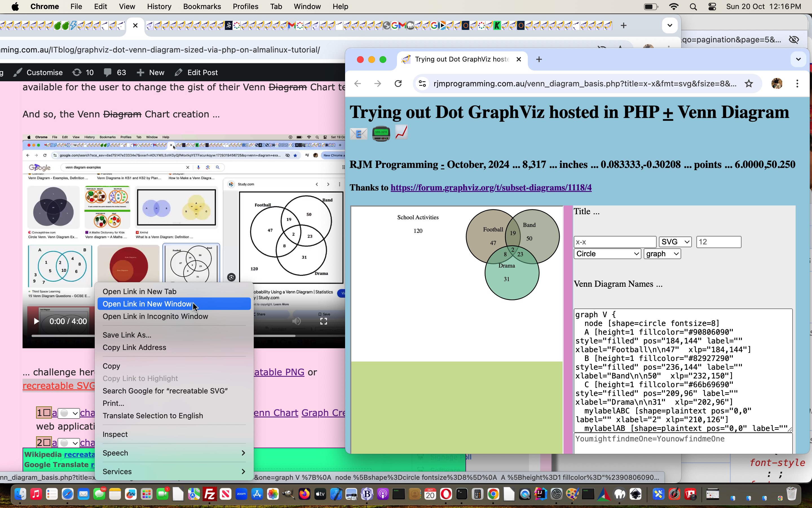Click the font size field showing 12
The height and width of the screenshot is (508, 812).
(x=718, y=242)
